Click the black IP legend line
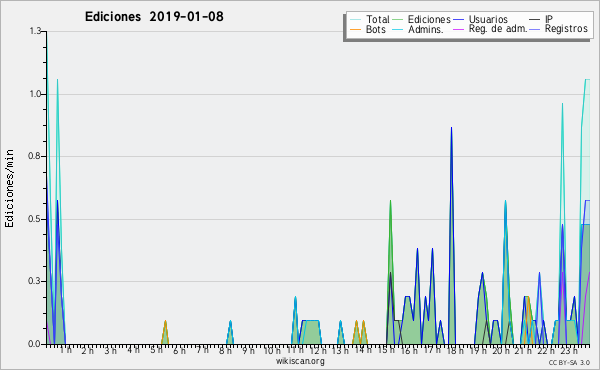The height and width of the screenshot is (370, 600). [535, 19]
